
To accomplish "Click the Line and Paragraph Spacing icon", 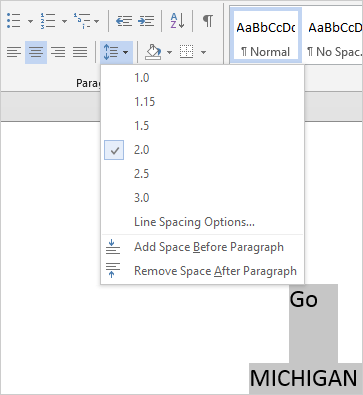I will tap(111, 52).
